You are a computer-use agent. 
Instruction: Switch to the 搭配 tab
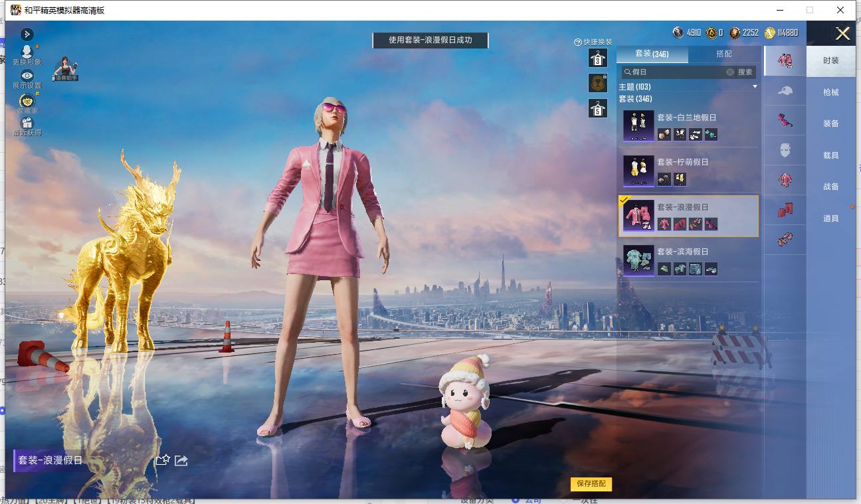tap(724, 54)
